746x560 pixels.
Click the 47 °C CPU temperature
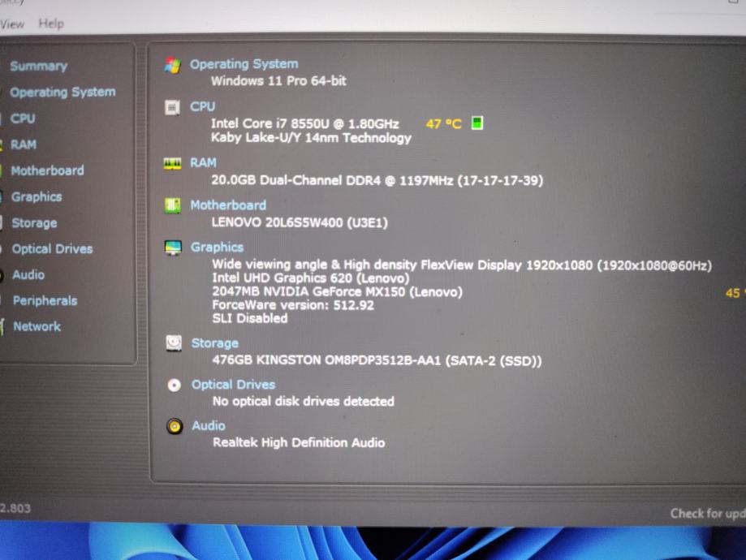coord(444,124)
